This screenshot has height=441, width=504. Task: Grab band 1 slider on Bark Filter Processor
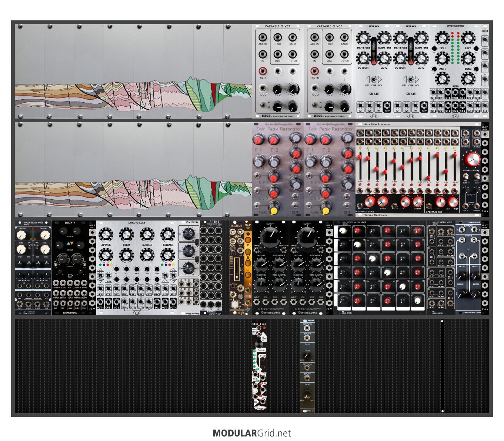tap(360, 157)
